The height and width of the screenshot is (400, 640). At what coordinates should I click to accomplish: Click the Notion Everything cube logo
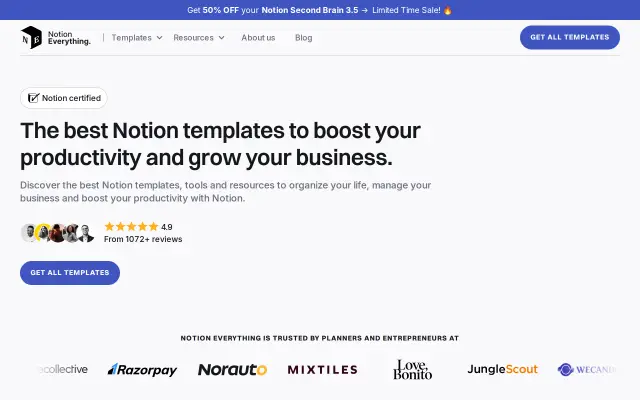pyautogui.click(x=31, y=38)
